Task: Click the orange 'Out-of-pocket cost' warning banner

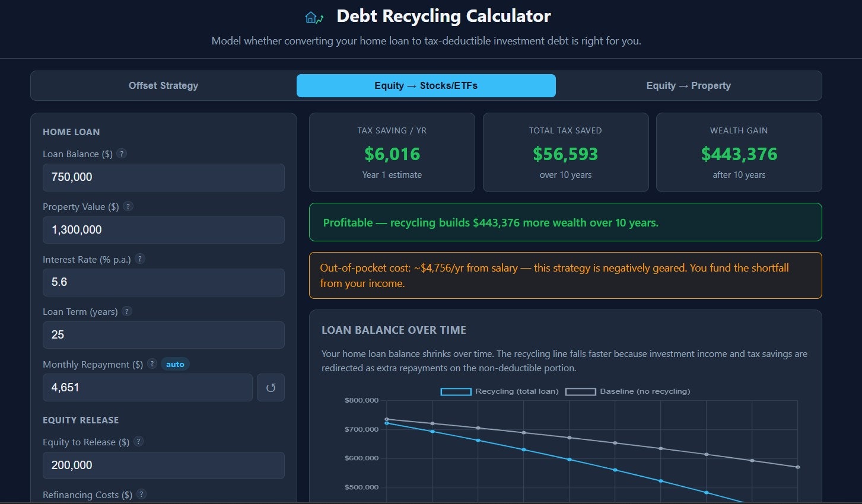Action: tap(565, 276)
